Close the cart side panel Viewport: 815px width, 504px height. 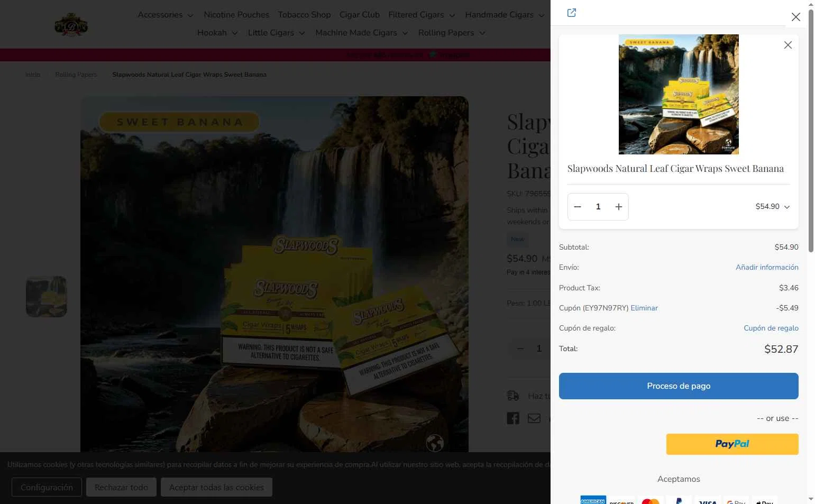[795, 17]
